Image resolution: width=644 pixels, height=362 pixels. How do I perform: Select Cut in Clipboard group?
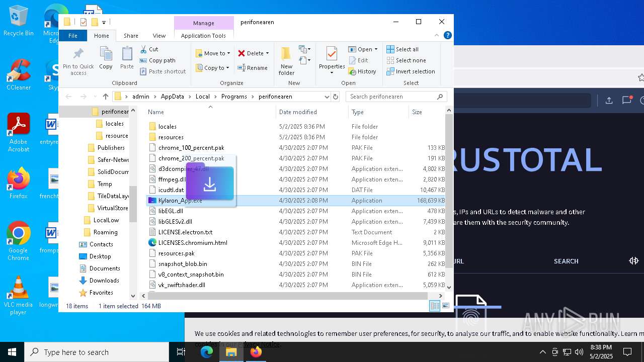point(149,49)
